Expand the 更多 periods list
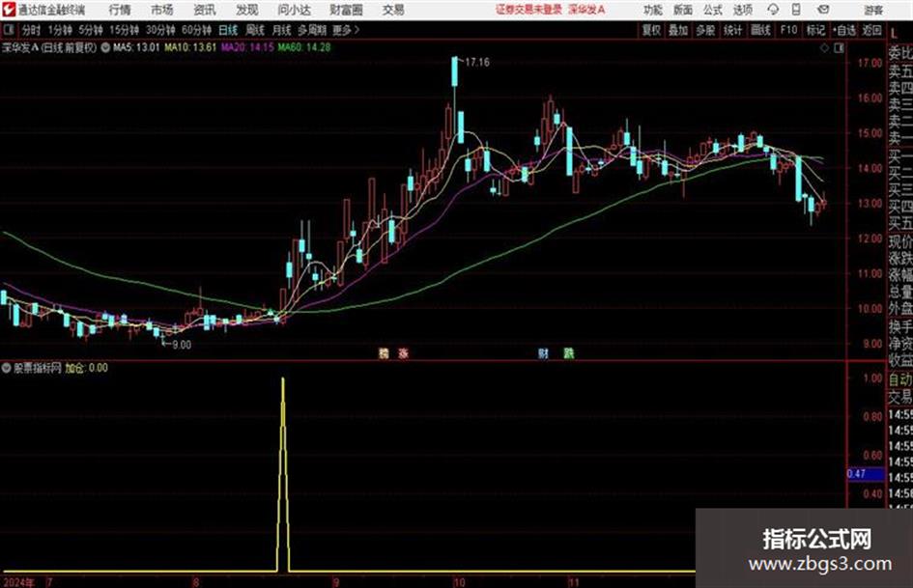This screenshot has height=588, width=913. (346, 30)
